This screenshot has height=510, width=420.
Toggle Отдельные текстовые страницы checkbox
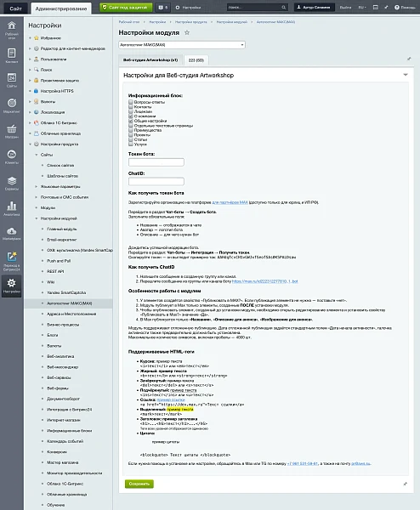click(x=131, y=126)
